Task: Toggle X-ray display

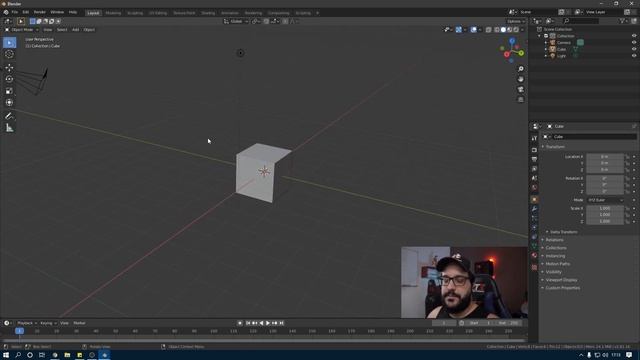Action: coord(489,29)
